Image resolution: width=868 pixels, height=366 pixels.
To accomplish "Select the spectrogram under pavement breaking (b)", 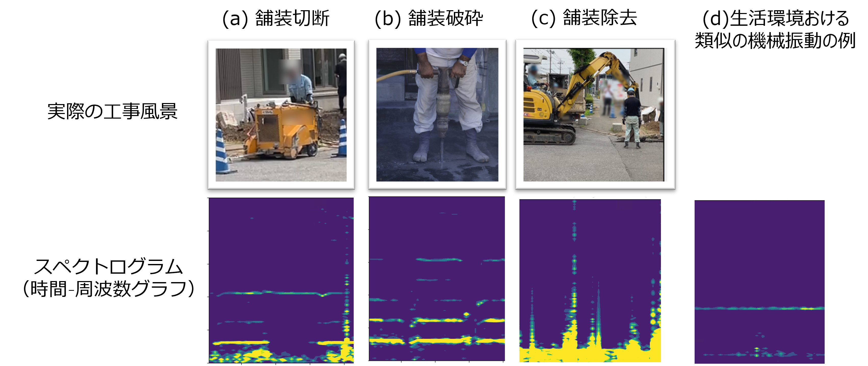I will 437,279.
